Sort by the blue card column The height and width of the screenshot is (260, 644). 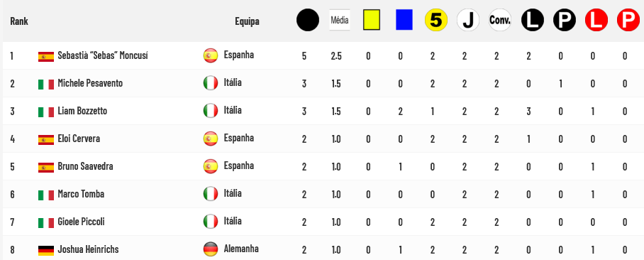coord(404,20)
